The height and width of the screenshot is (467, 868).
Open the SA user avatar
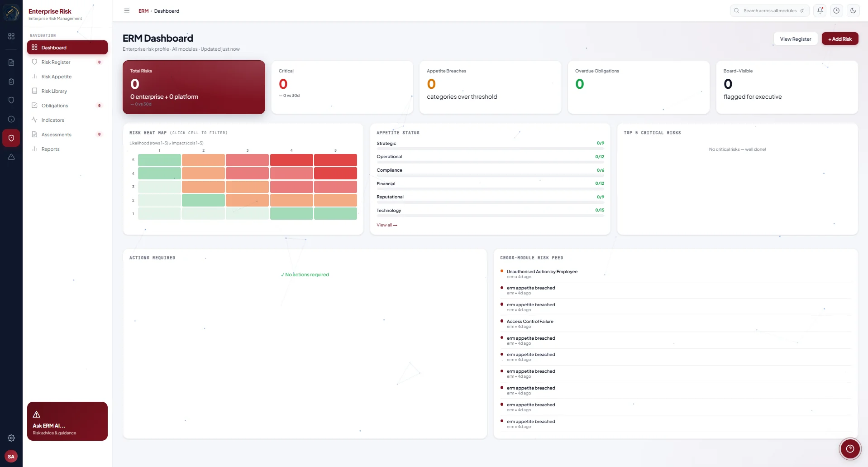point(11,457)
